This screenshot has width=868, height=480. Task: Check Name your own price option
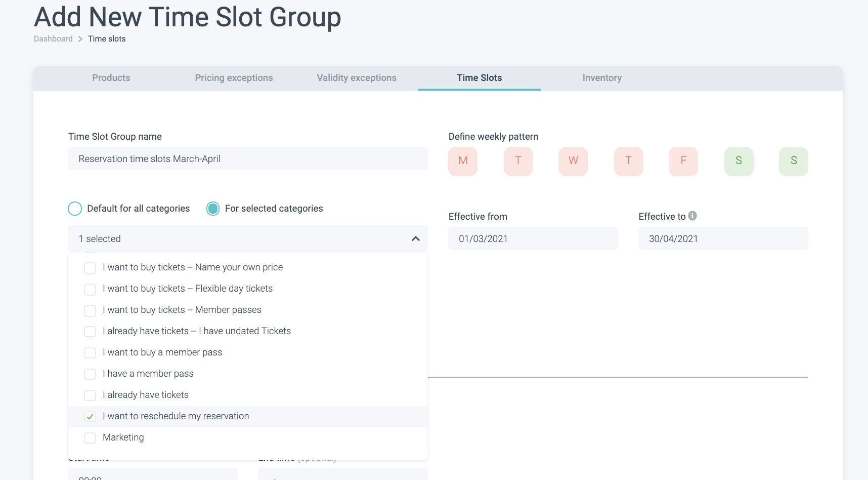pyautogui.click(x=90, y=268)
